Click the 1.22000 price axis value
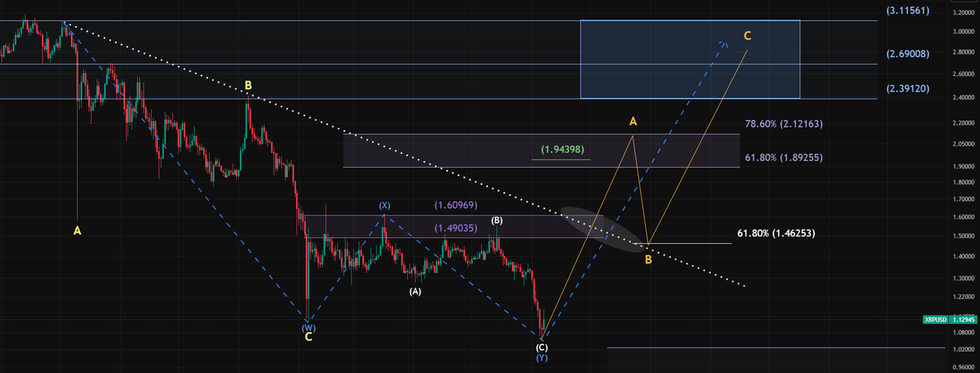The width and height of the screenshot is (980, 373). pos(964,297)
